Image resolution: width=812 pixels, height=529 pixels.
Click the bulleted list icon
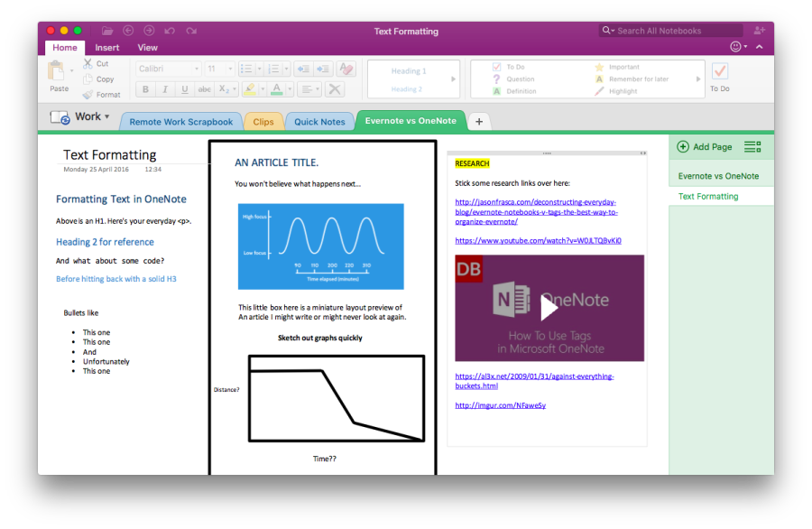[x=246, y=69]
